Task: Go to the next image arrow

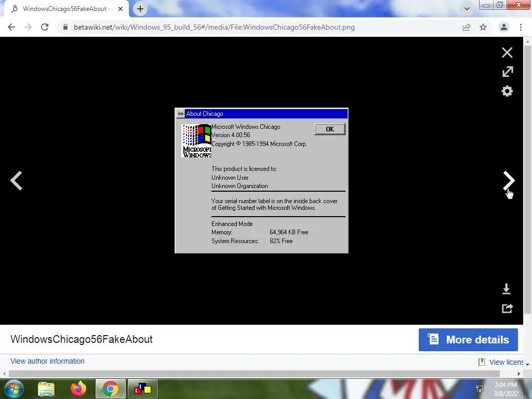Action: point(509,180)
